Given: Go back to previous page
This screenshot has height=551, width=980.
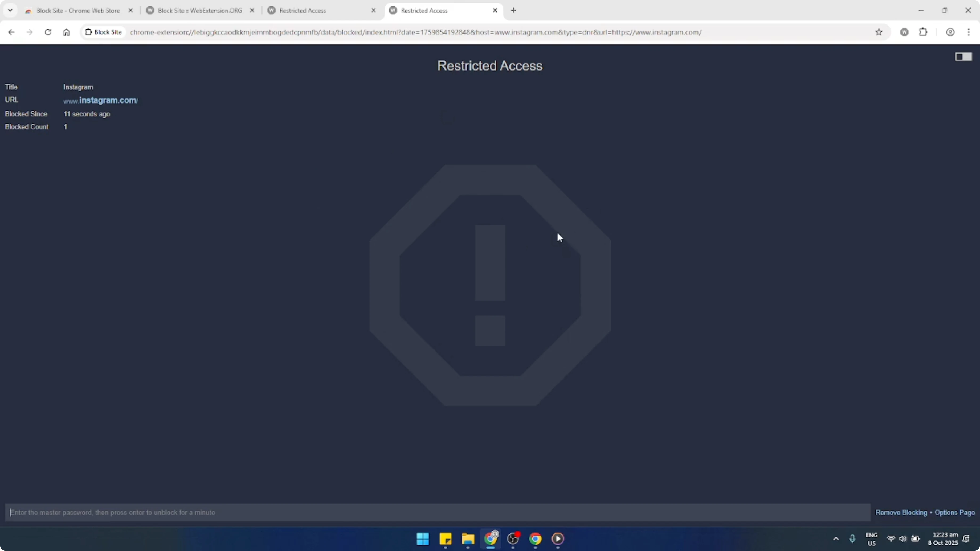Looking at the screenshot, I should tap(11, 32).
